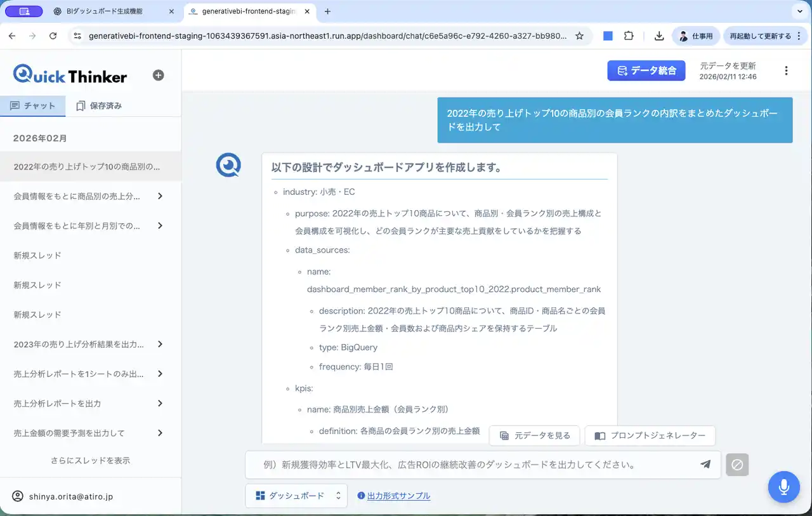Bookmark this page with the star icon
Screen dimensions: 812x516
(579, 36)
